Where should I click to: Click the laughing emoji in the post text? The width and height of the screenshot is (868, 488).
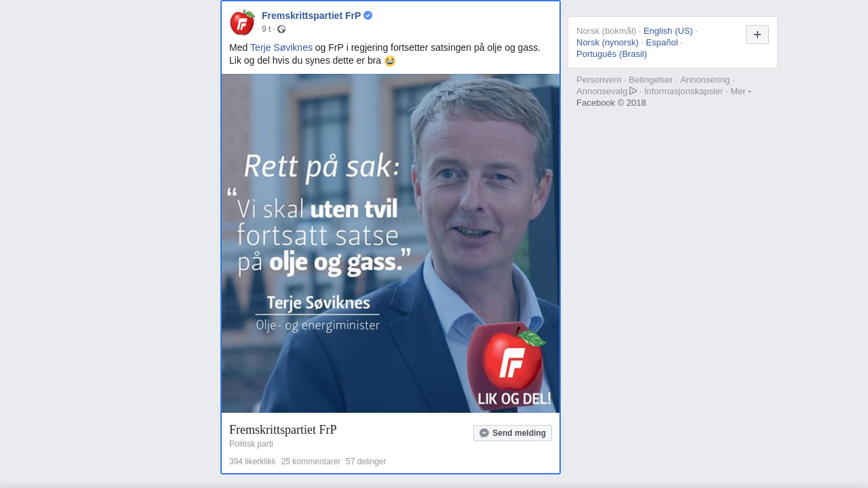click(390, 61)
